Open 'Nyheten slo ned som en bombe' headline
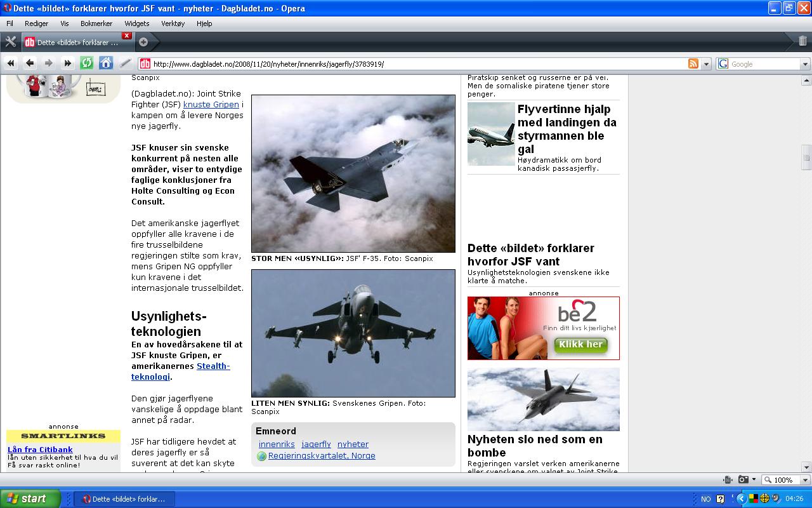 pos(535,446)
